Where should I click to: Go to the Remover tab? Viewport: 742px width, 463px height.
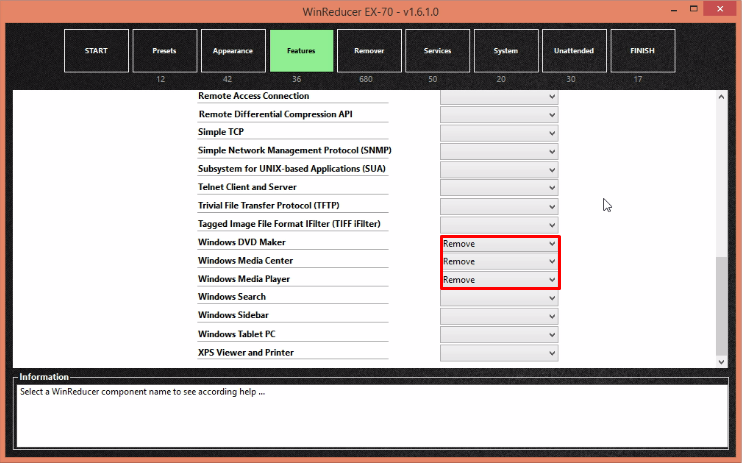(x=369, y=51)
